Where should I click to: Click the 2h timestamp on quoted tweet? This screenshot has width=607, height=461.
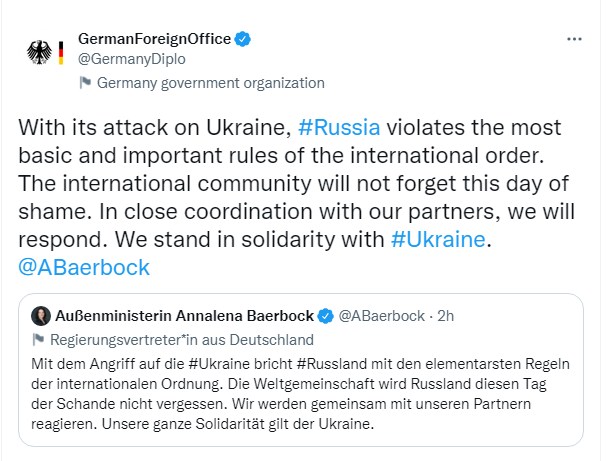[x=444, y=316]
